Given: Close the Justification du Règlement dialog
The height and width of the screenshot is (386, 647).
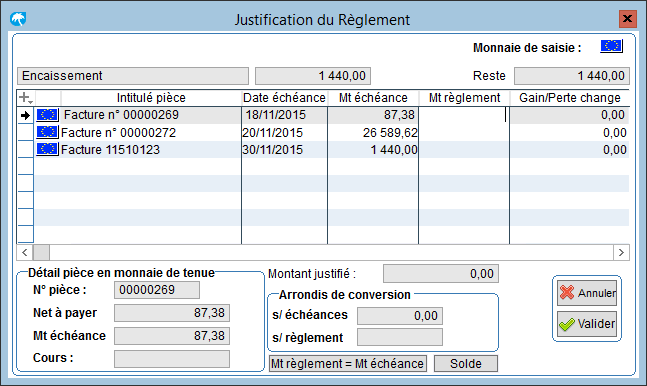Looking at the screenshot, I should (x=627, y=19).
